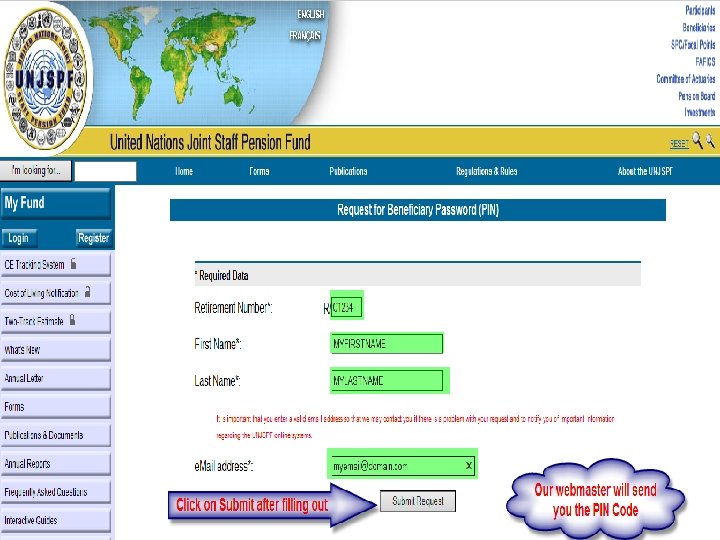Open the I'm looking for dropdown
Viewport: 720px width, 540px height.
(36, 171)
